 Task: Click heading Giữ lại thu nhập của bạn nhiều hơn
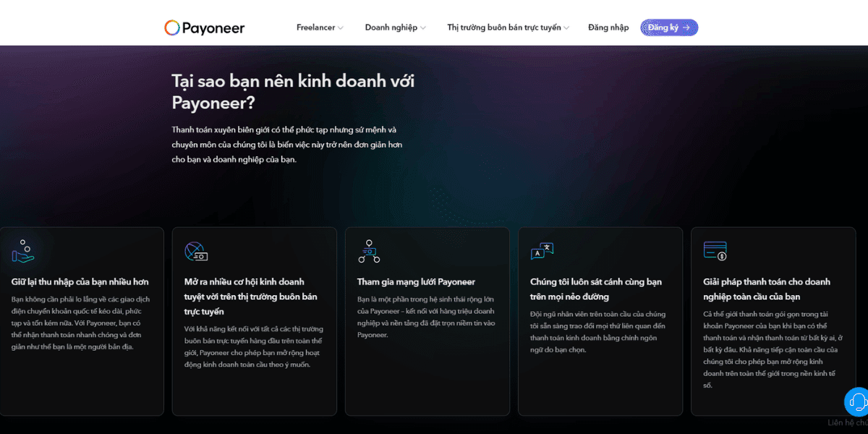[x=80, y=282]
